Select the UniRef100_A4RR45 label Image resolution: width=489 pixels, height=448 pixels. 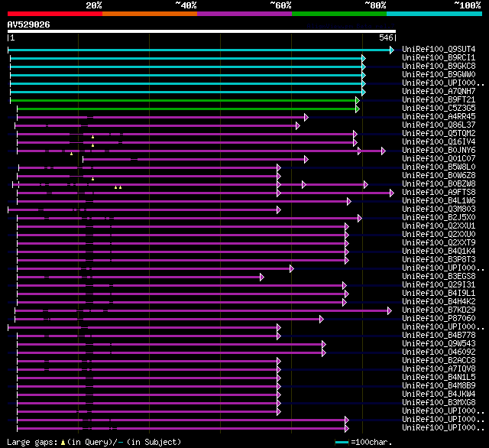(439, 116)
